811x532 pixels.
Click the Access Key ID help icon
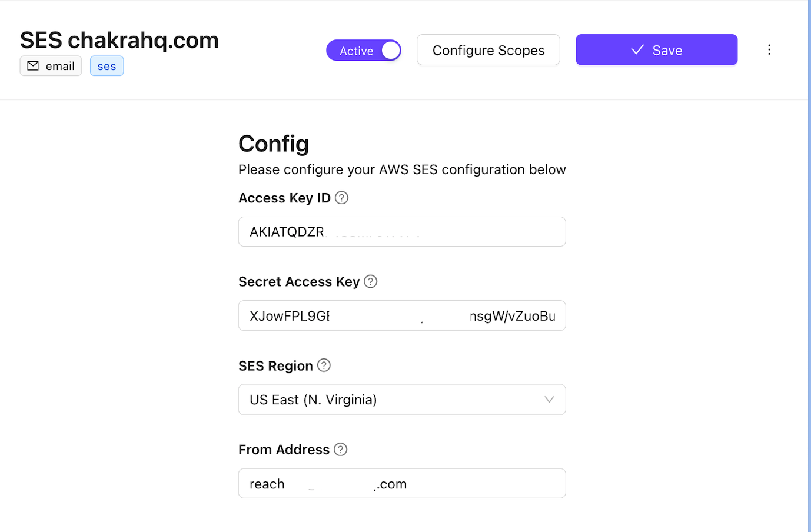coord(341,198)
